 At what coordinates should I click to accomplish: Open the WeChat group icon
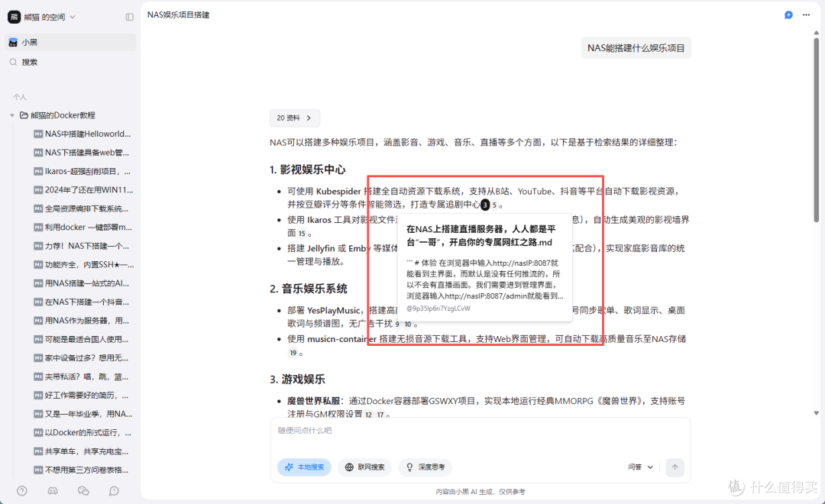pos(83,491)
